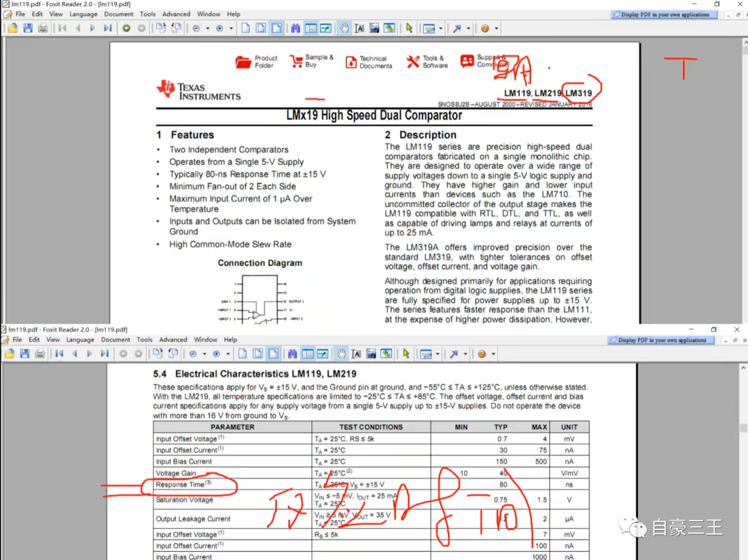Click 'Output Leakage Current' parameter cell
The width and height of the screenshot is (748, 560).
point(232,519)
